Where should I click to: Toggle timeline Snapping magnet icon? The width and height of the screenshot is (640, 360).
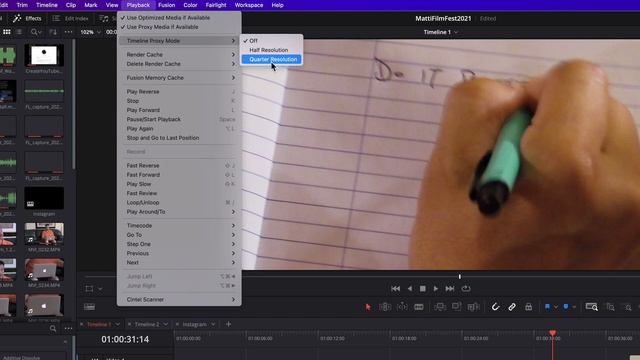[x=495, y=307]
